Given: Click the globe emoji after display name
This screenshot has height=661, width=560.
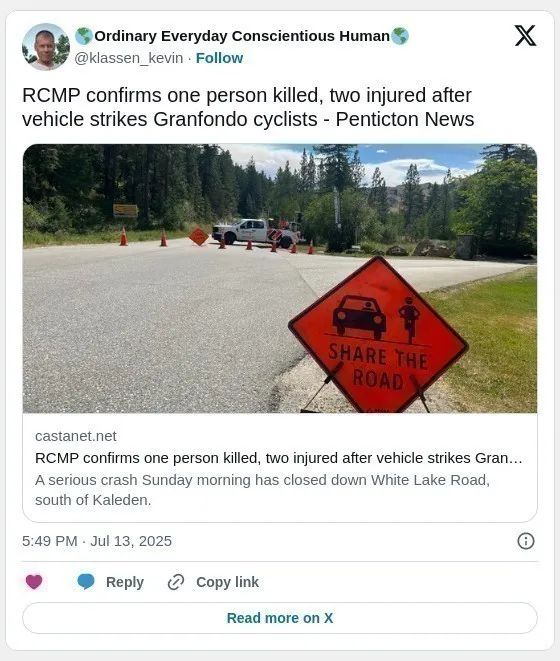Looking at the screenshot, I should [400, 36].
